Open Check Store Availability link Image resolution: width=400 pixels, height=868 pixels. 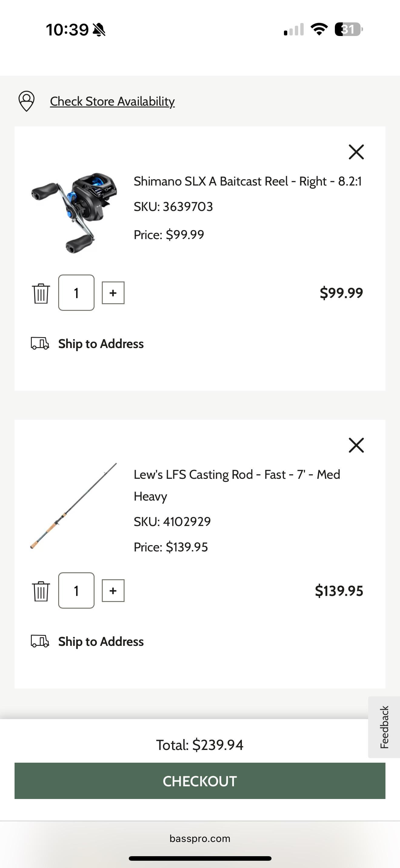(112, 101)
